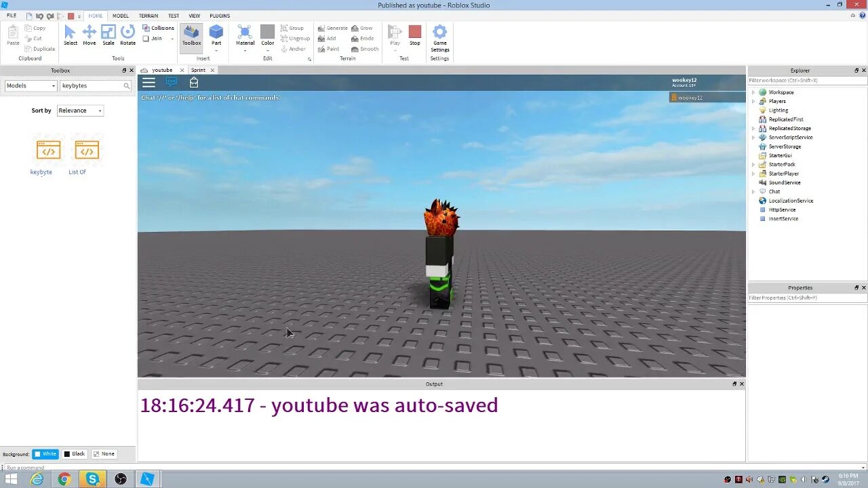
Task: Switch to the TERRAIN ribbon tab
Action: point(149,16)
